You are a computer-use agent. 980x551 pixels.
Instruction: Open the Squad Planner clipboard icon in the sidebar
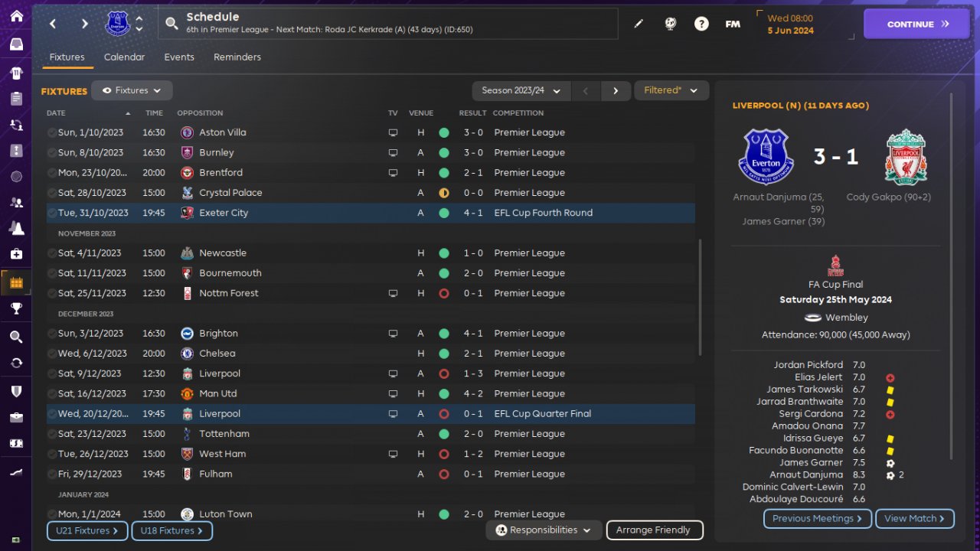[x=16, y=99]
